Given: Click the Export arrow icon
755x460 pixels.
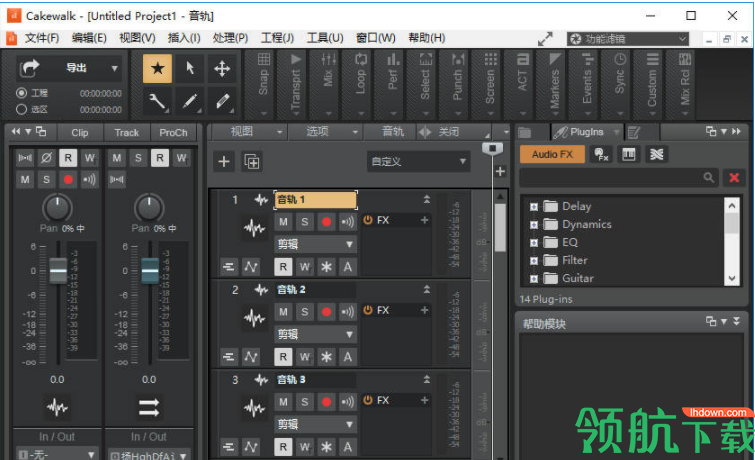Looking at the screenshot, I should [30, 68].
